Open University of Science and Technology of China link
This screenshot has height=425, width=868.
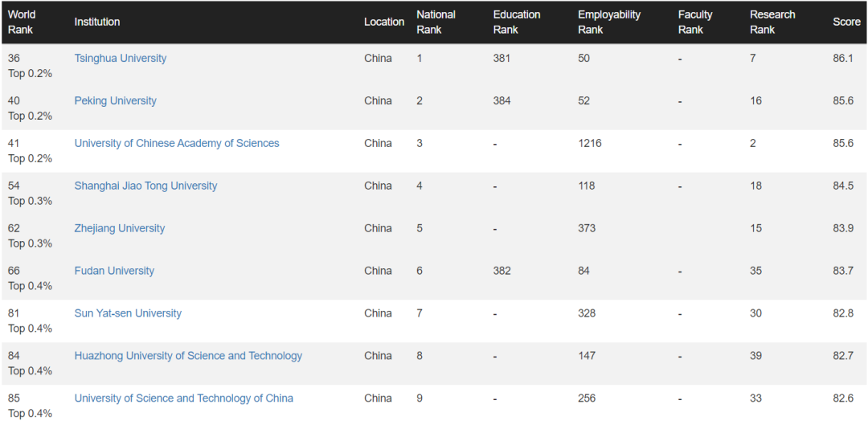tap(184, 398)
